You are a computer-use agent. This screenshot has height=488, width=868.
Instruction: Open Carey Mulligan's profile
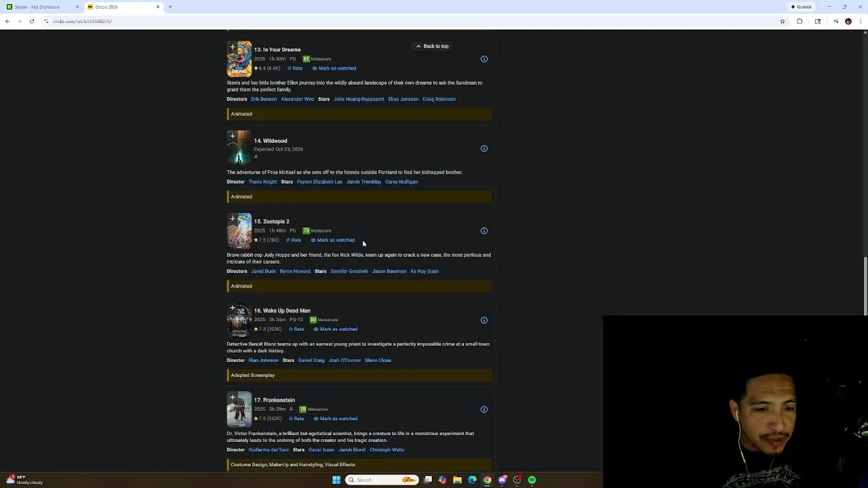pos(401,182)
